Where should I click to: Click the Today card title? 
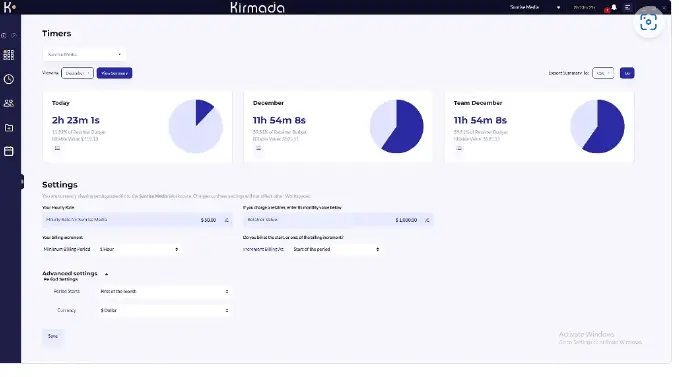[61, 103]
